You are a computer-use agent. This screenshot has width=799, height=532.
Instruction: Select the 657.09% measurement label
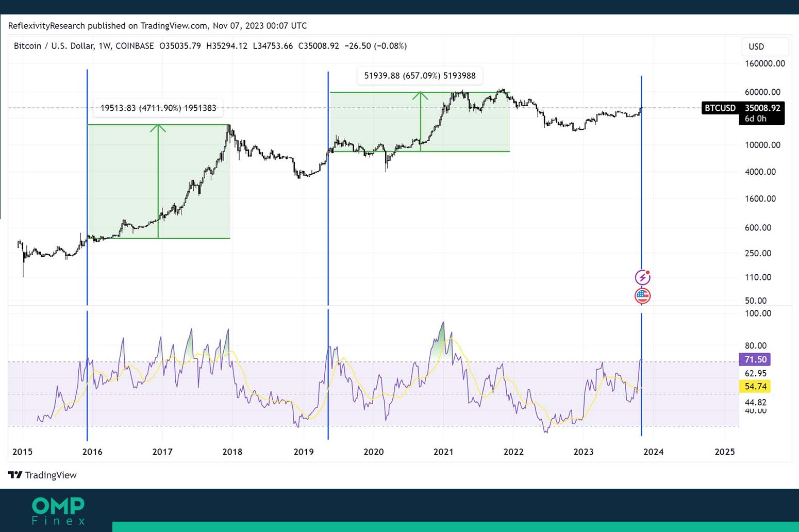420,75
